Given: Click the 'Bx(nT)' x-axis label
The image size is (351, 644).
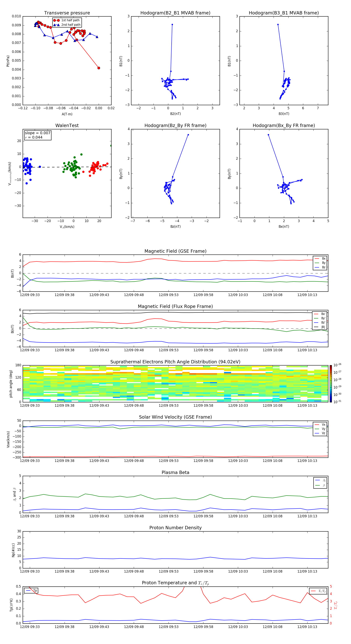Looking at the screenshot, I should point(284,227).
